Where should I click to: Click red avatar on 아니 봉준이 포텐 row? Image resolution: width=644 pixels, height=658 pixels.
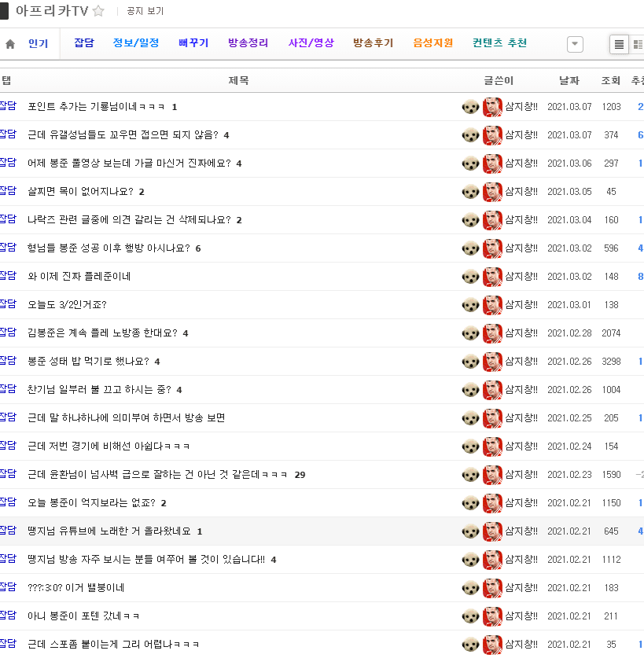(x=492, y=616)
